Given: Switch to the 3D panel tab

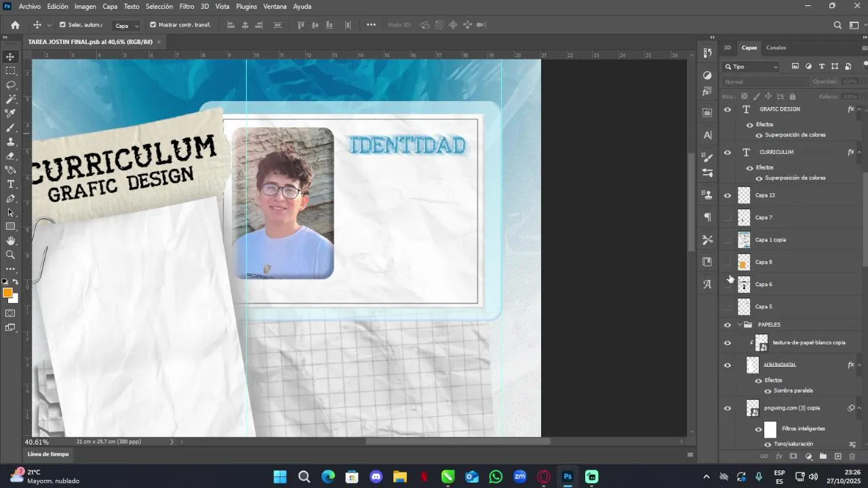Looking at the screenshot, I should tap(727, 47).
